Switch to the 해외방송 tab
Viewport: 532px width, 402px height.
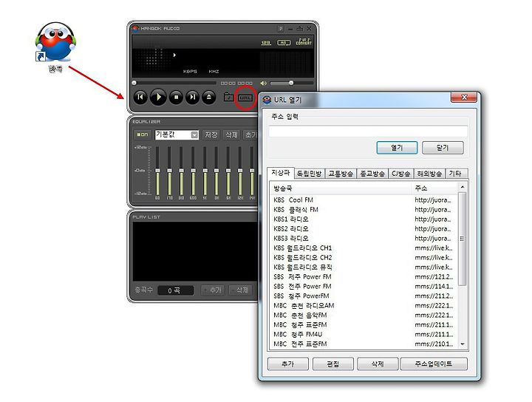tap(429, 174)
